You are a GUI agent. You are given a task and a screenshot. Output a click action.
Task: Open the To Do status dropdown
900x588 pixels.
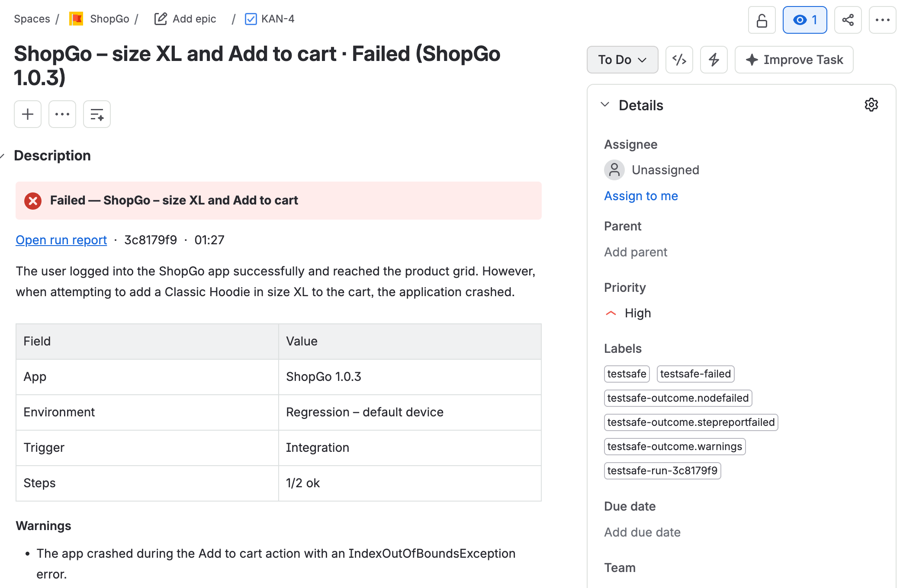[x=623, y=60]
